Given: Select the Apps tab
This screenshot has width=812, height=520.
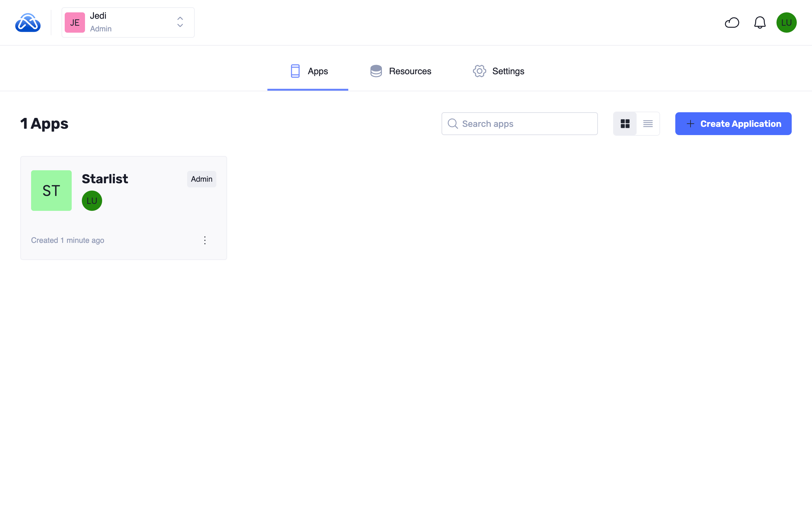Looking at the screenshot, I should point(309,71).
